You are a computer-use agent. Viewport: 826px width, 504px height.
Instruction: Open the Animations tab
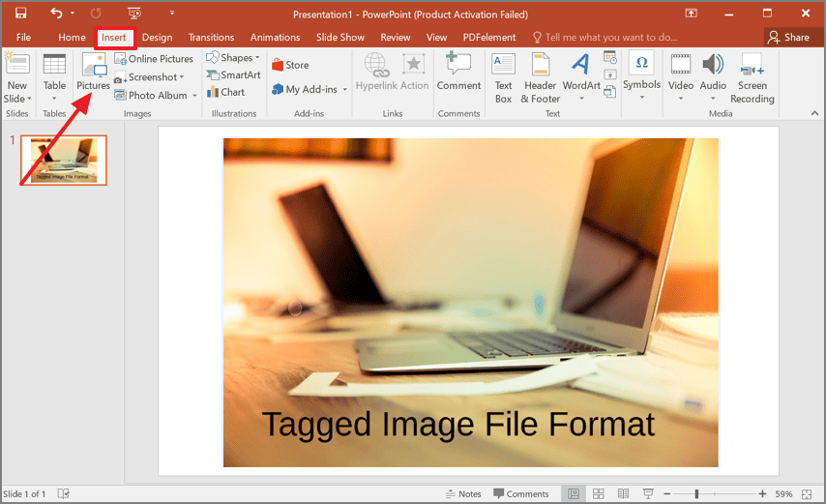coord(275,38)
